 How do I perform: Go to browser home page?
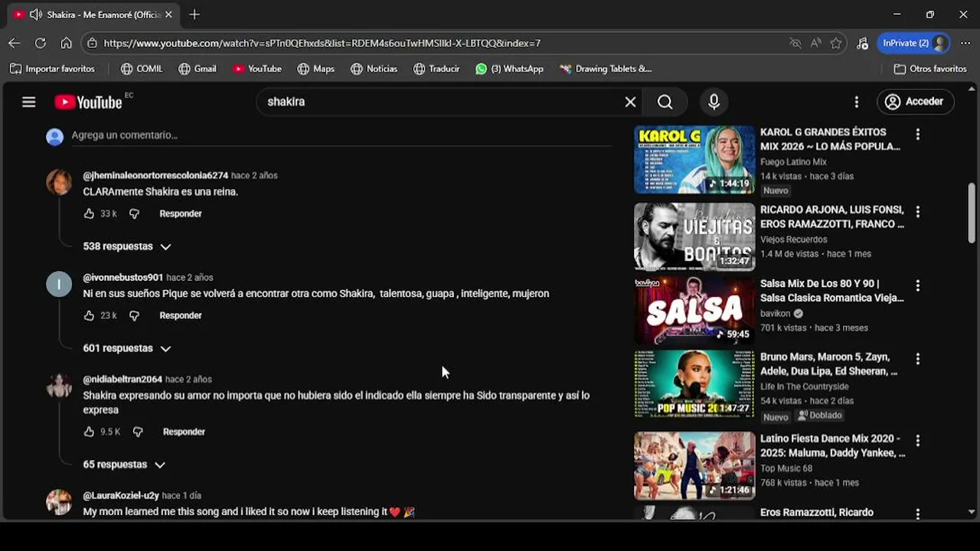(x=67, y=43)
